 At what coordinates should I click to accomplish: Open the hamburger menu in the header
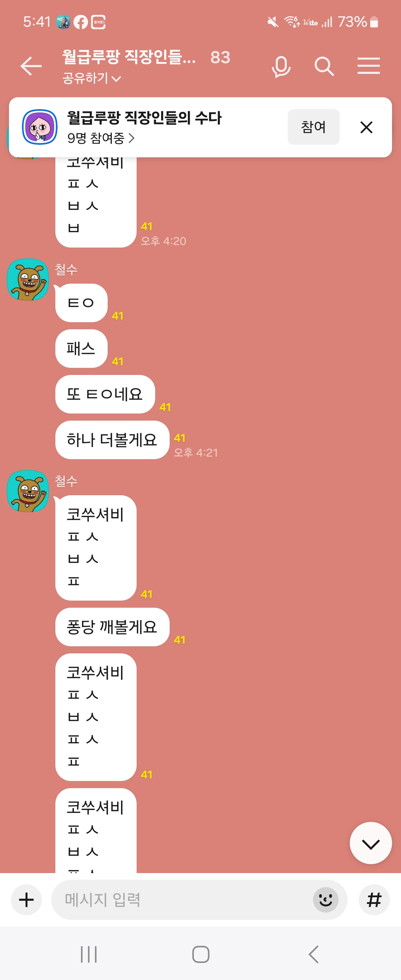click(368, 66)
